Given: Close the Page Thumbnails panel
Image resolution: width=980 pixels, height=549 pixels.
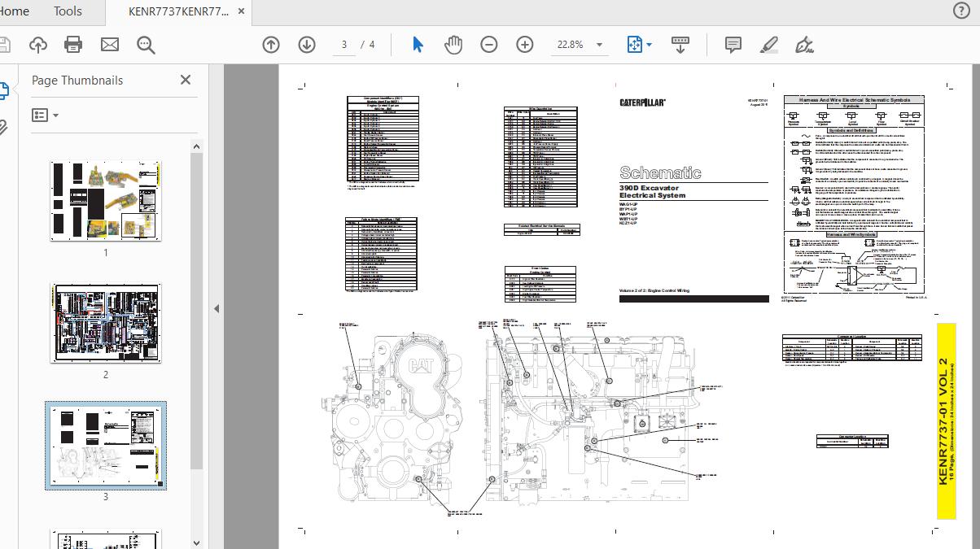Looking at the screenshot, I should (x=186, y=80).
